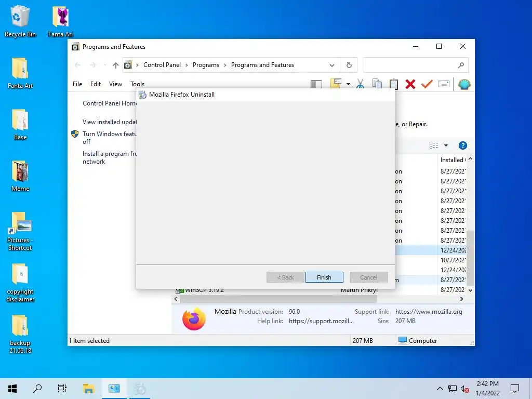Viewport: 532px width, 399px height.
Task: Select the Meme folder on desktop
Action: tap(20, 176)
